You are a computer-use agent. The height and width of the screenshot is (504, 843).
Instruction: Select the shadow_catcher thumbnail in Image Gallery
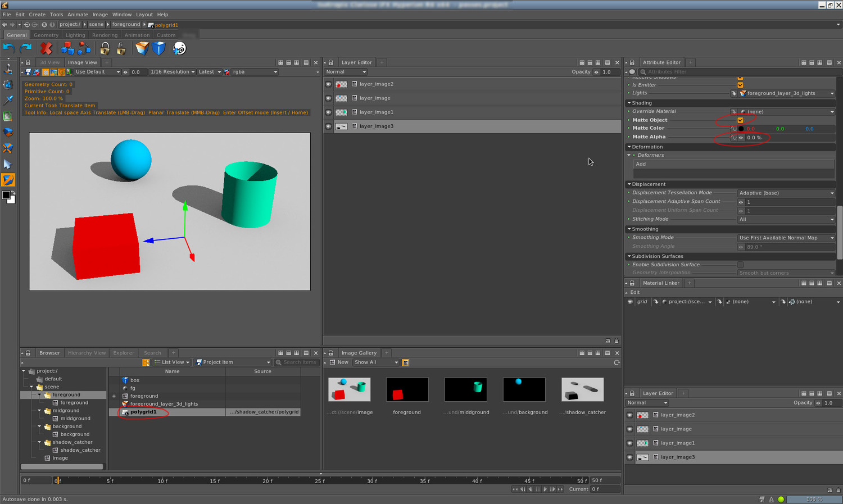point(582,389)
